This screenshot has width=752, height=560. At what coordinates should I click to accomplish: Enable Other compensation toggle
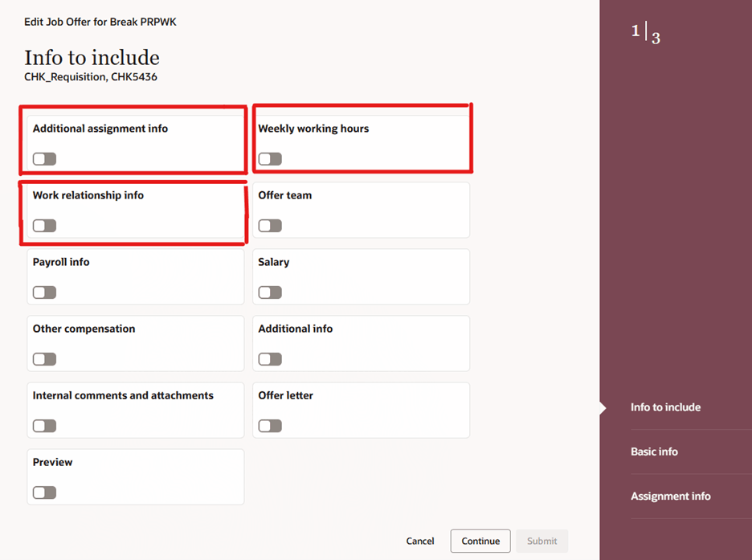(45, 358)
